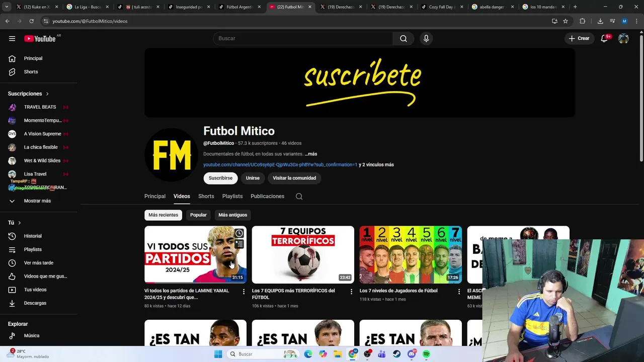Expand Mostrar más subscriptions

tap(38, 201)
